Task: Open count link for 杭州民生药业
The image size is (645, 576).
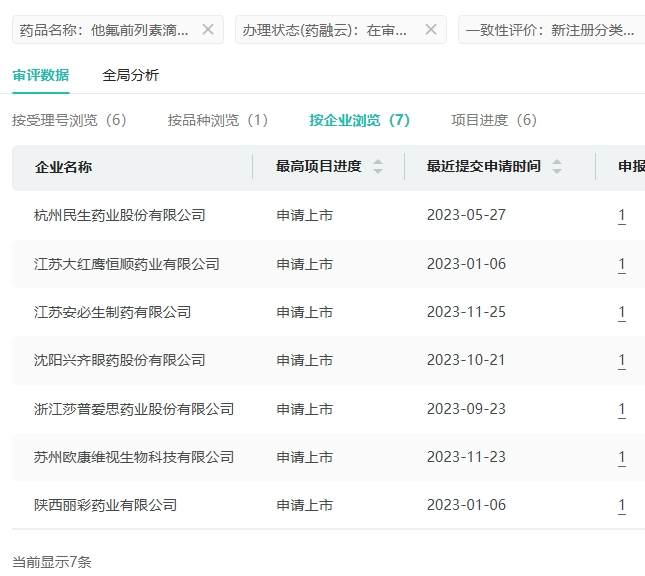Action: click(622, 215)
